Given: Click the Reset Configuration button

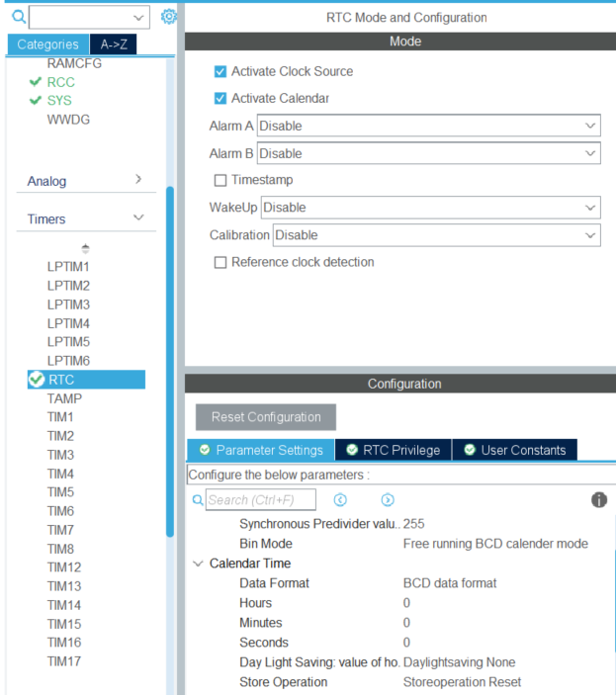Looking at the screenshot, I should tap(266, 417).
